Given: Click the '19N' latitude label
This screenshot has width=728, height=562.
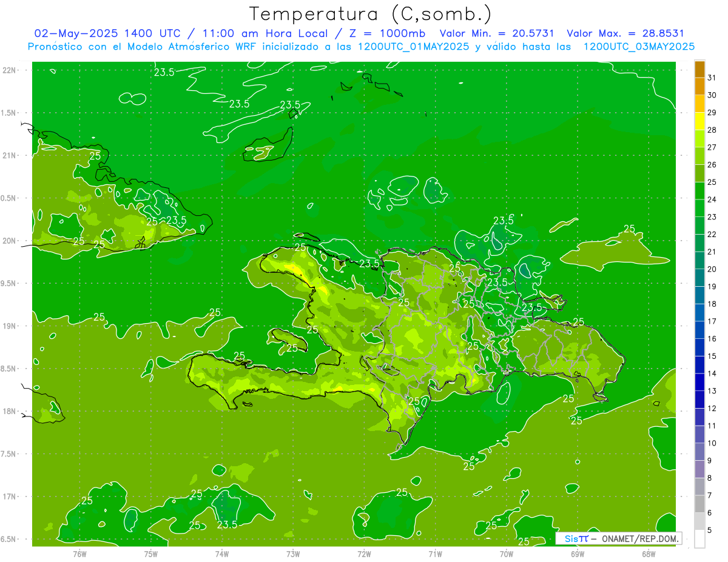Looking at the screenshot, I should pos(10,326).
